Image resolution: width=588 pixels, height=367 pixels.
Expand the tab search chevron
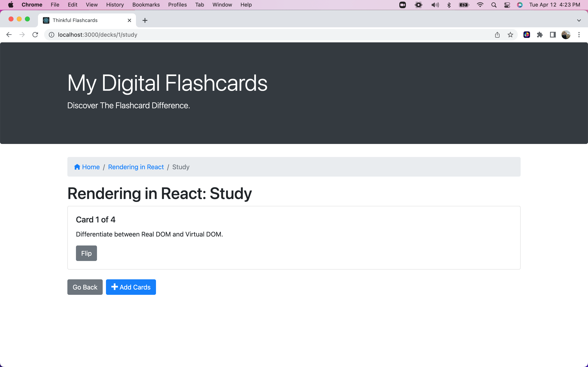click(x=579, y=20)
